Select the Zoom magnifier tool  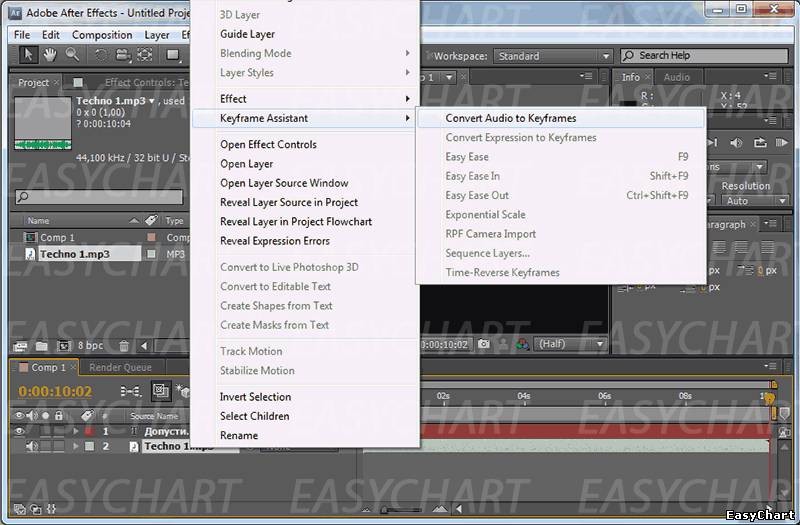[x=72, y=55]
